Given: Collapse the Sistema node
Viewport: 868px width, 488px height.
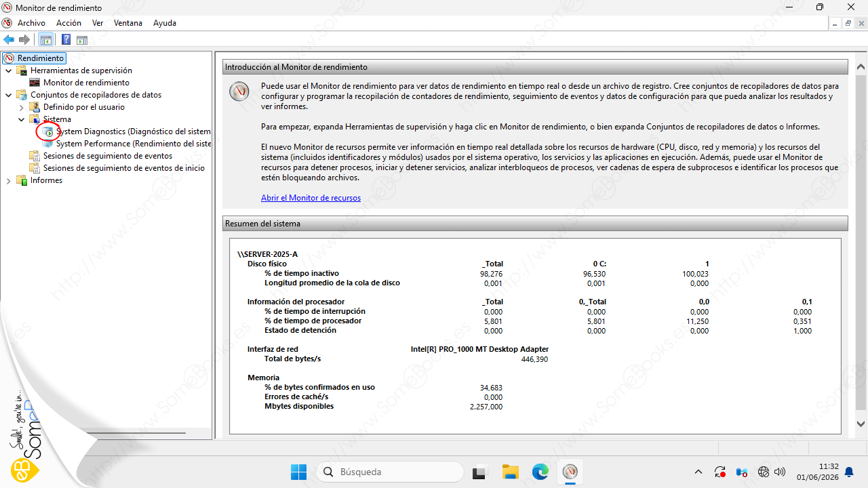Looking at the screenshot, I should [x=21, y=119].
